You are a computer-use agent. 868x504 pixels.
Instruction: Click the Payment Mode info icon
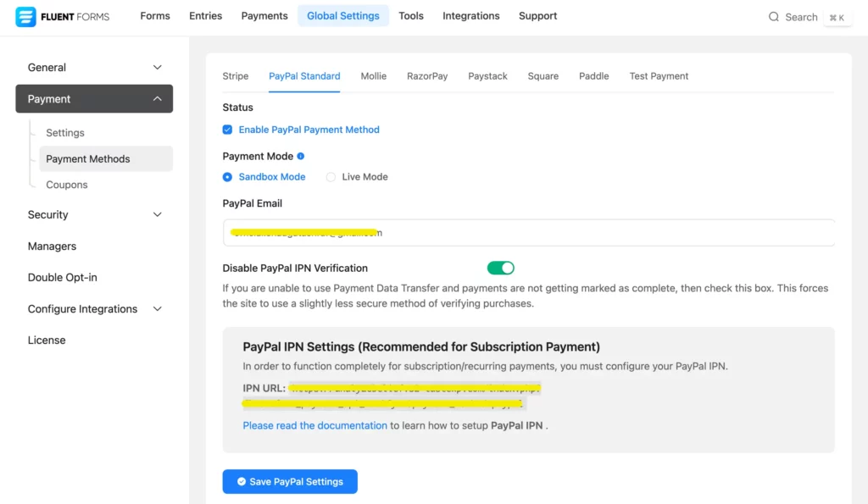point(301,156)
